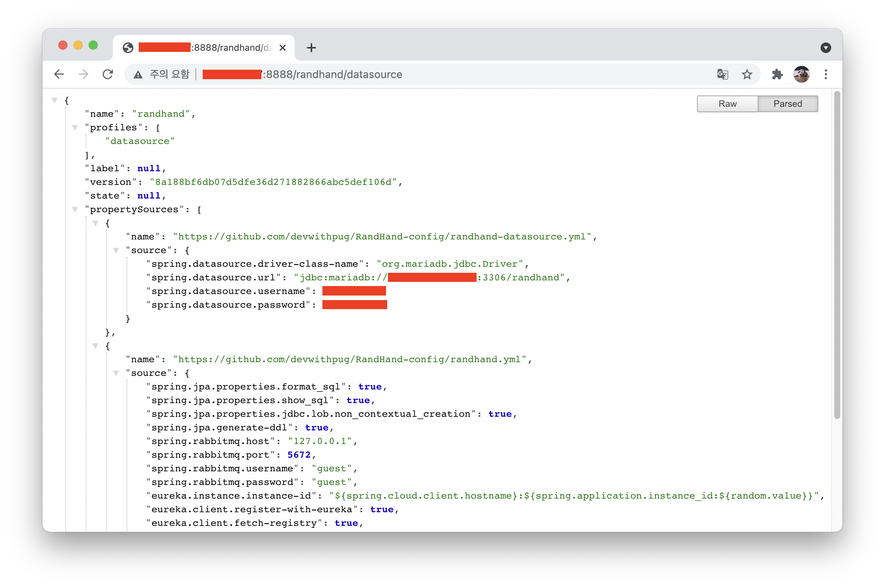
Task: Open Chrome three-dot menu
Action: (x=826, y=74)
